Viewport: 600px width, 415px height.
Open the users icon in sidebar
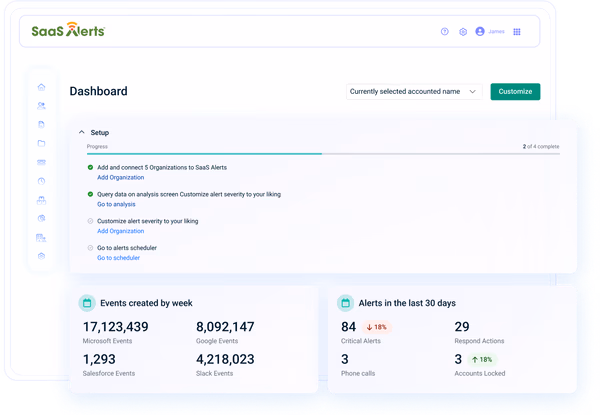[41, 106]
